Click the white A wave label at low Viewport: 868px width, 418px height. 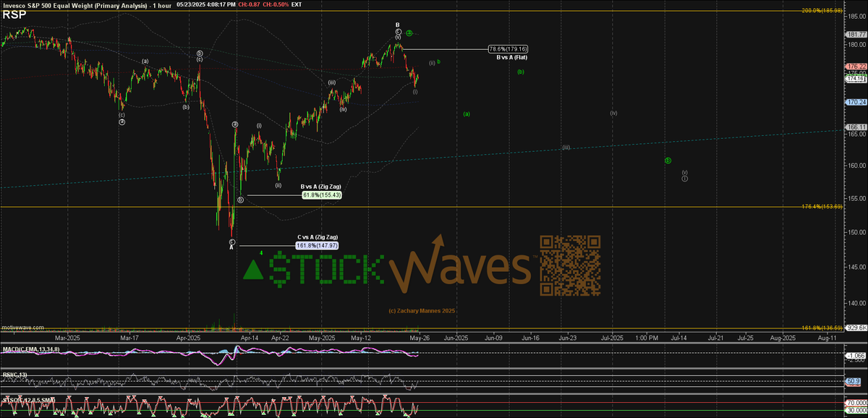[x=231, y=247]
